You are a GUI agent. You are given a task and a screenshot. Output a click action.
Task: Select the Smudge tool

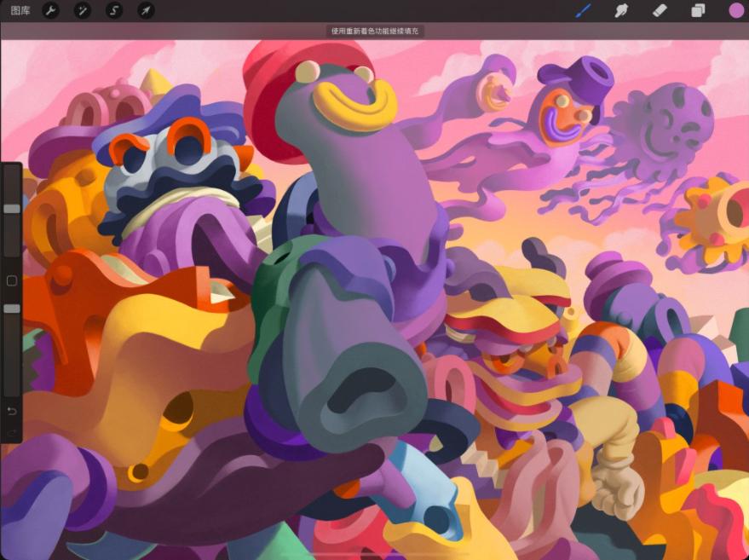[621, 9]
